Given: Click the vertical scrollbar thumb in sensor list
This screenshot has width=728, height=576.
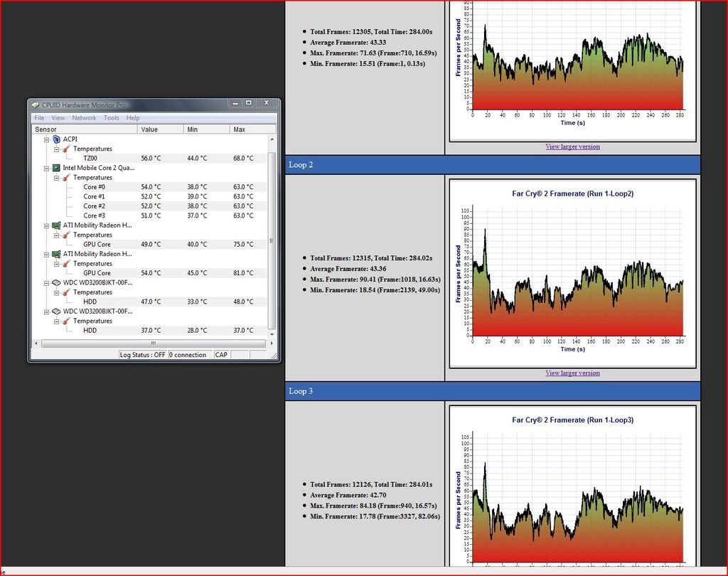Looking at the screenshot, I should (x=272, y=240).
